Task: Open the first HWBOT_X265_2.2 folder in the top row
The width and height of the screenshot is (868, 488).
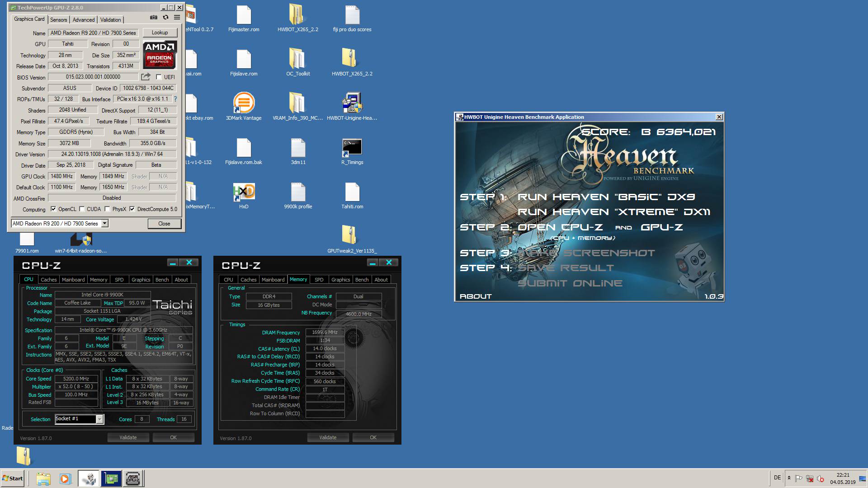Action: coord(298,18)
